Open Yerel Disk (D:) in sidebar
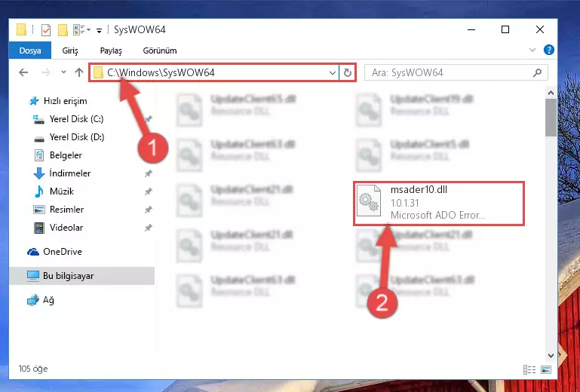 (69, 137)
